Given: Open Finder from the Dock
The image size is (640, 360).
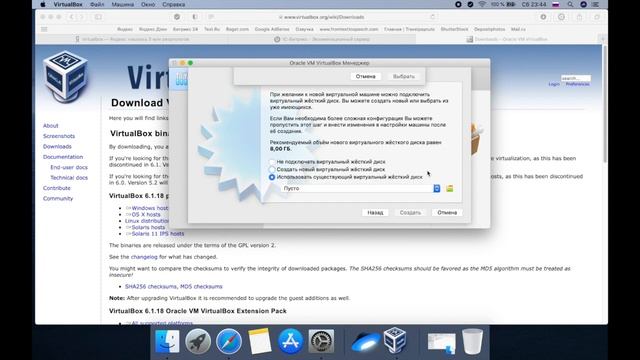Looking at the screenshot, I should 167,341.
